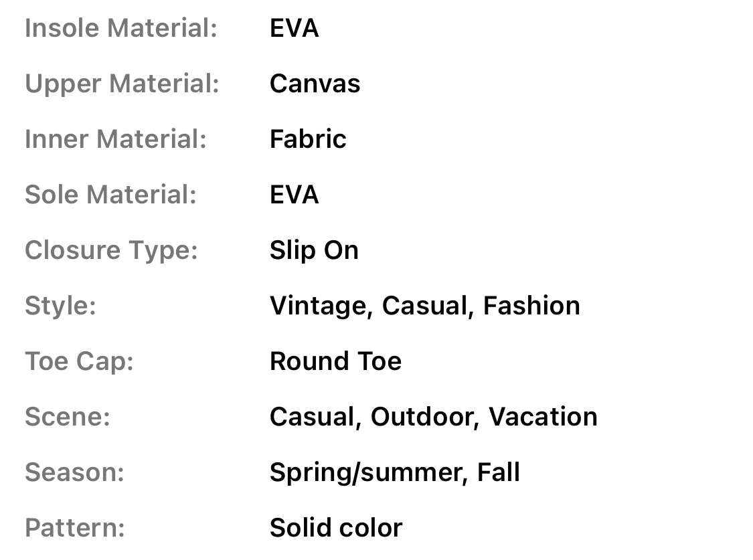Click the Inner Material label
The width and height of the screenshot is (753, 560).
[x=116, y=139]
